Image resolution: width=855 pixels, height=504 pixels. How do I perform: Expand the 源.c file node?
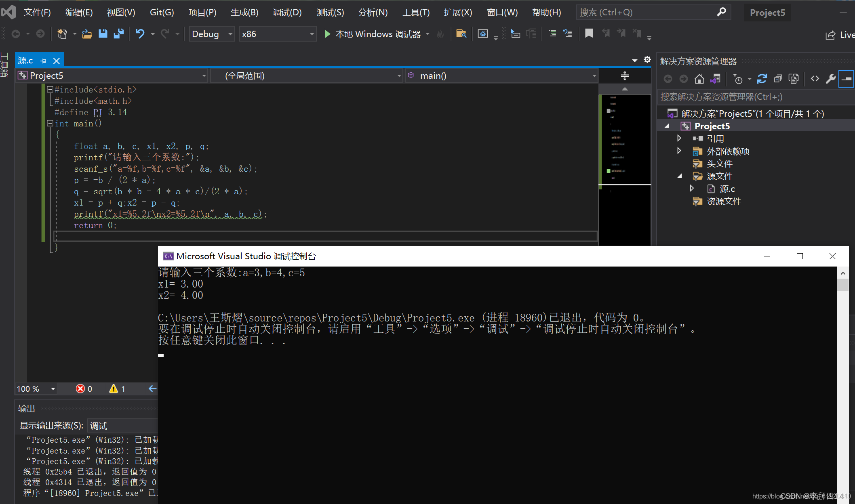692,188
